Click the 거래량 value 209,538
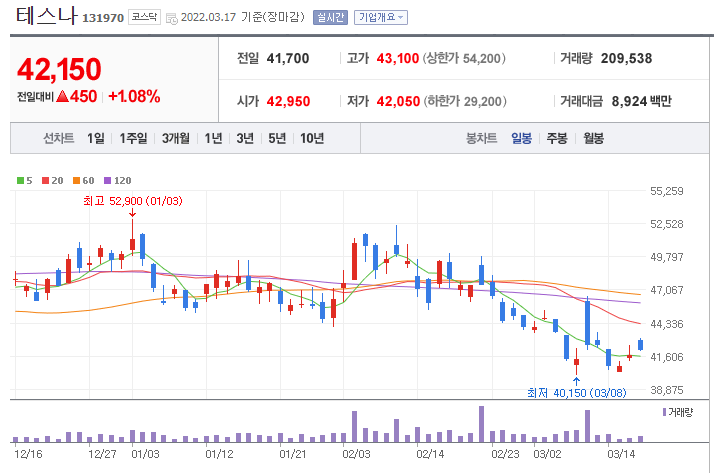 point(626,58)
